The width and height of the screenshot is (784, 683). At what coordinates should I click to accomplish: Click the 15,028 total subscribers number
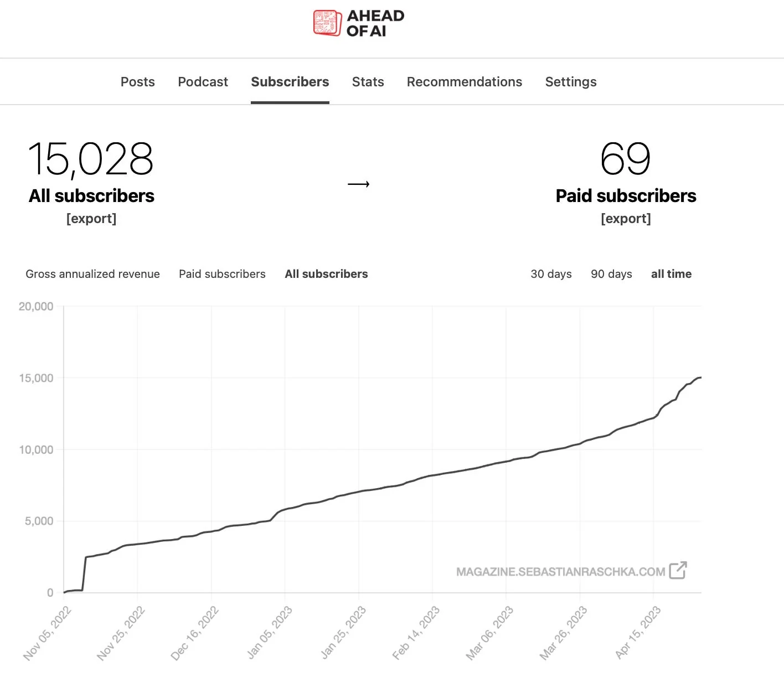91,159
